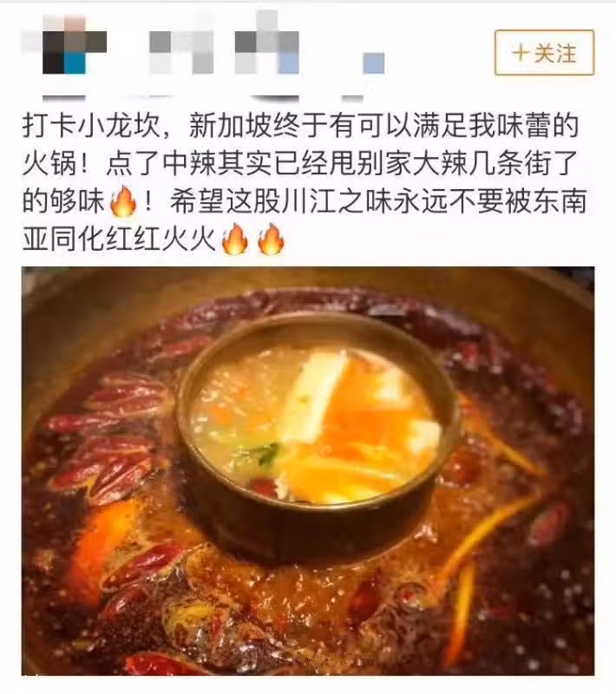Image resolution: width=616 pixels, height=694 pixels.
Task: Click the plus sign inside the 关注 button
Action: point(521,53)
